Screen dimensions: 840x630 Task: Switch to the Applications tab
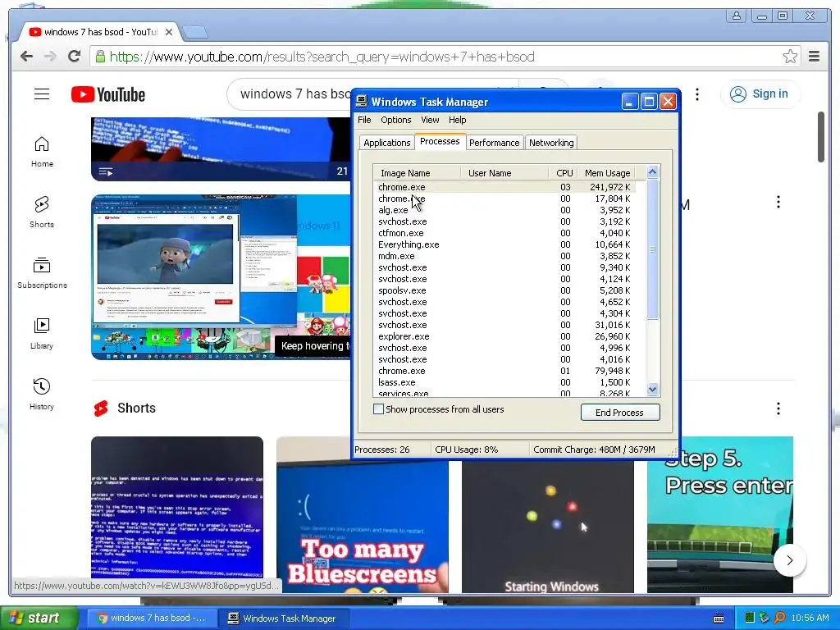pyautogui.click(x=387, y=143)
